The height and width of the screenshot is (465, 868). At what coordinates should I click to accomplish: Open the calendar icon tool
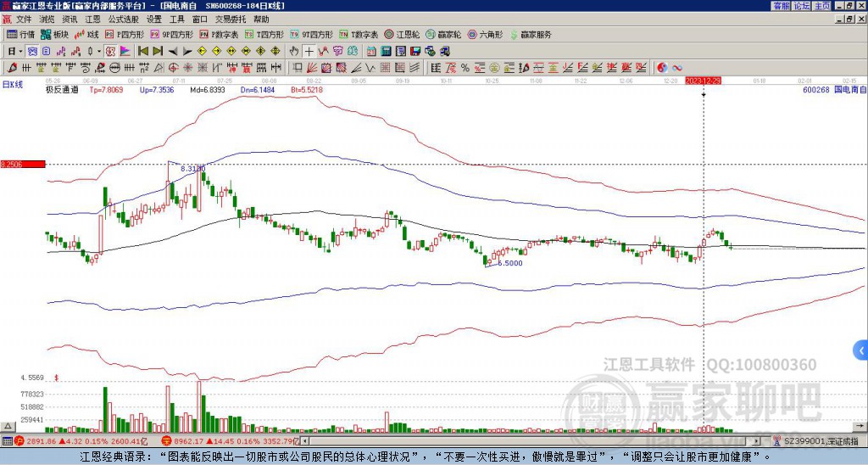(371, 52)
